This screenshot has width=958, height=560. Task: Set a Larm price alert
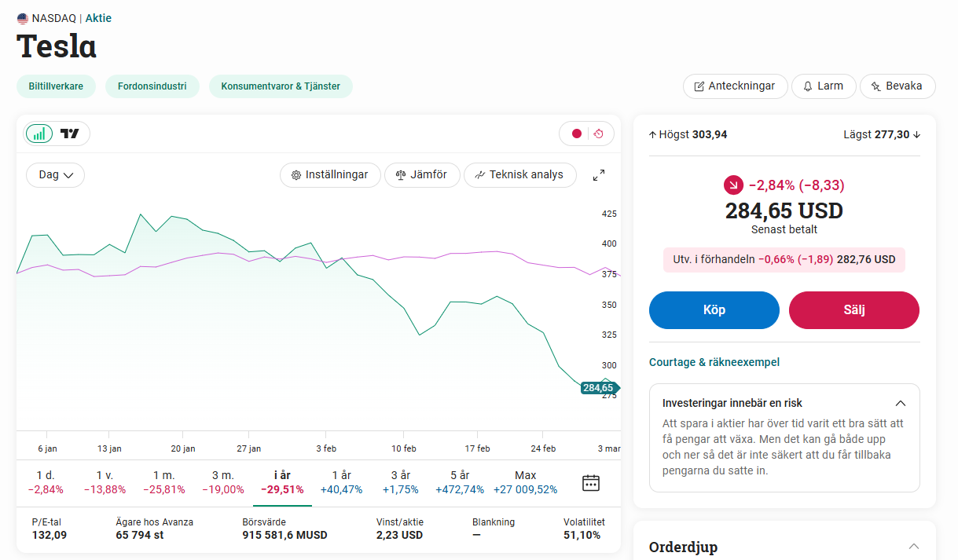(824, 86)
